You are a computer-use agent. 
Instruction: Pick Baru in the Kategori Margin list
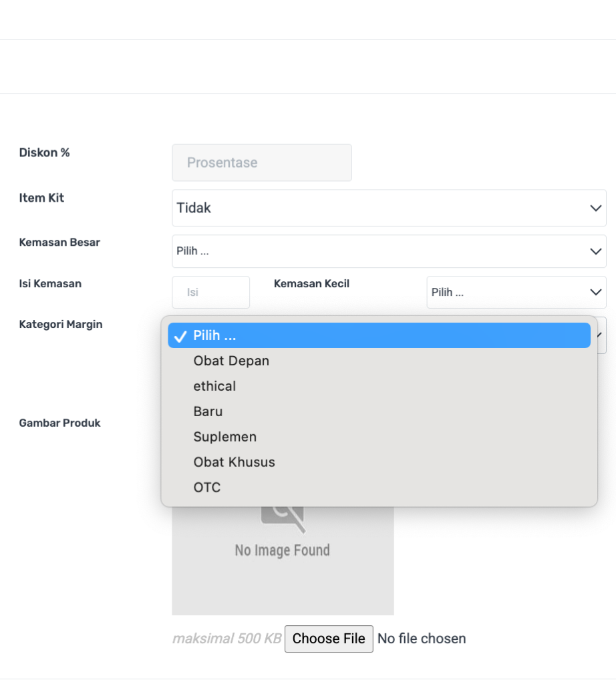point(208,411)
